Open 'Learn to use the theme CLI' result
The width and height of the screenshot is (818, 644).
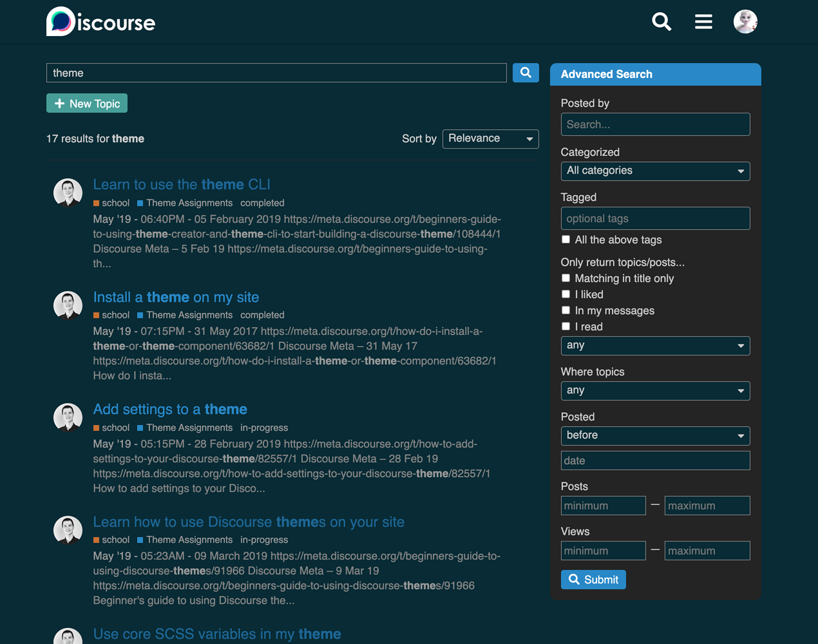click(182, 185)
